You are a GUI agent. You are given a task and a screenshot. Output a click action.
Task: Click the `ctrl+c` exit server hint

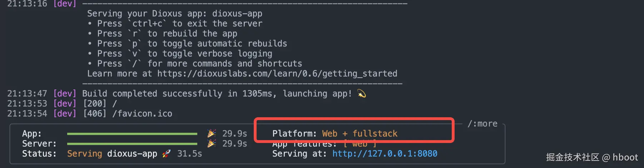tap(180, 24)
